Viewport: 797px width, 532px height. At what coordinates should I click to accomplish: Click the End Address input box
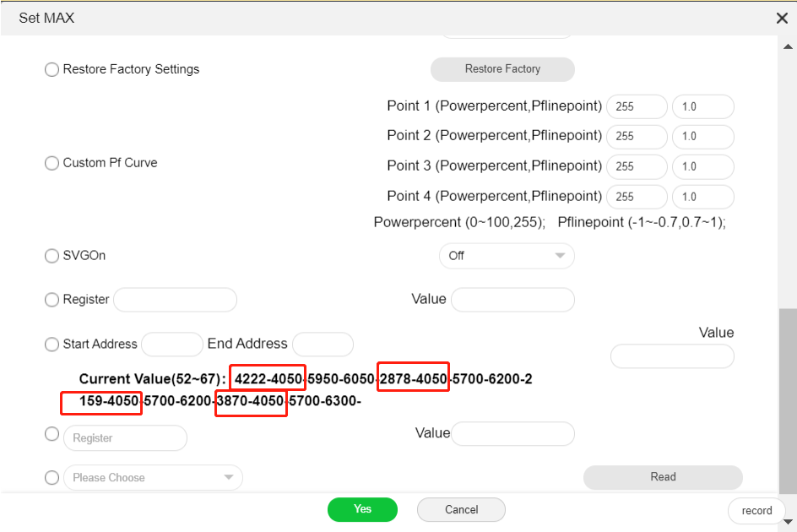pyautogui.click(x=323, y=345)
